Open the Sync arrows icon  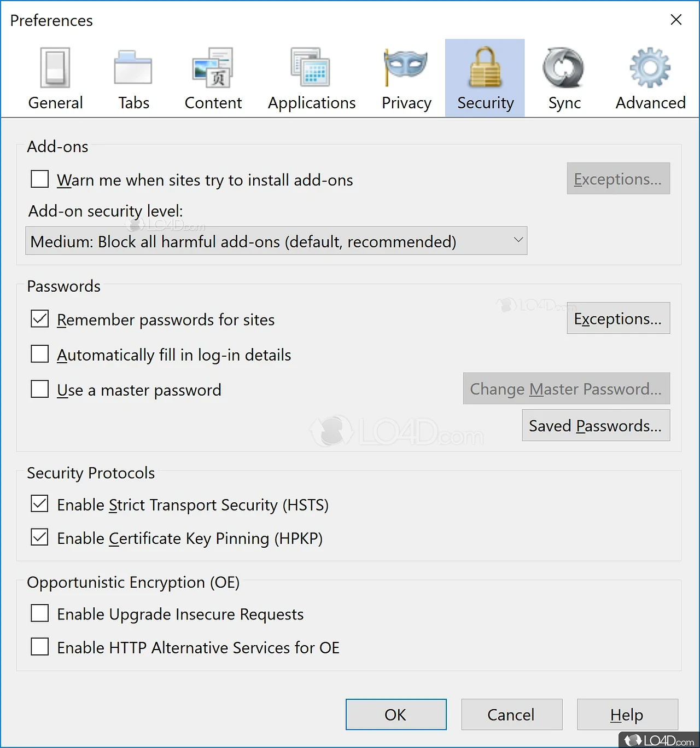coord(564,68)
